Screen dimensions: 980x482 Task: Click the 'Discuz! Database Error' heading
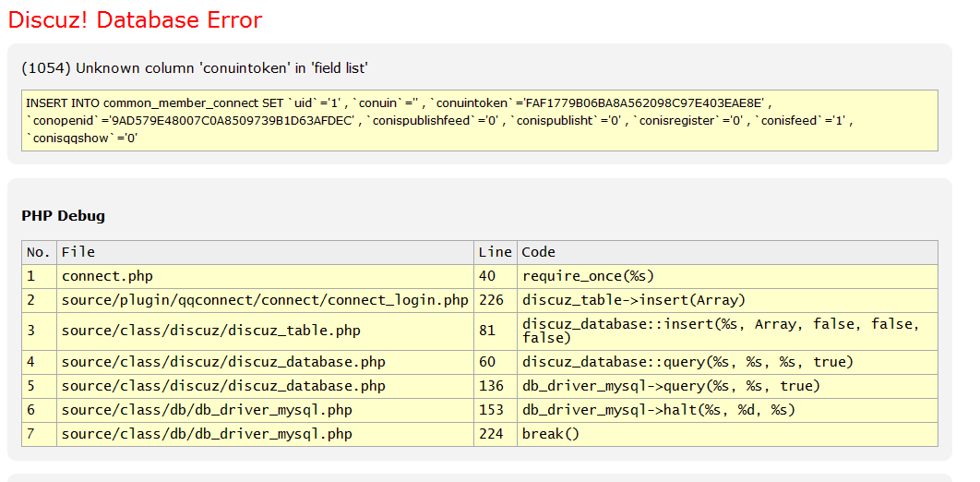pyautogui.click(x=135, y=20)
